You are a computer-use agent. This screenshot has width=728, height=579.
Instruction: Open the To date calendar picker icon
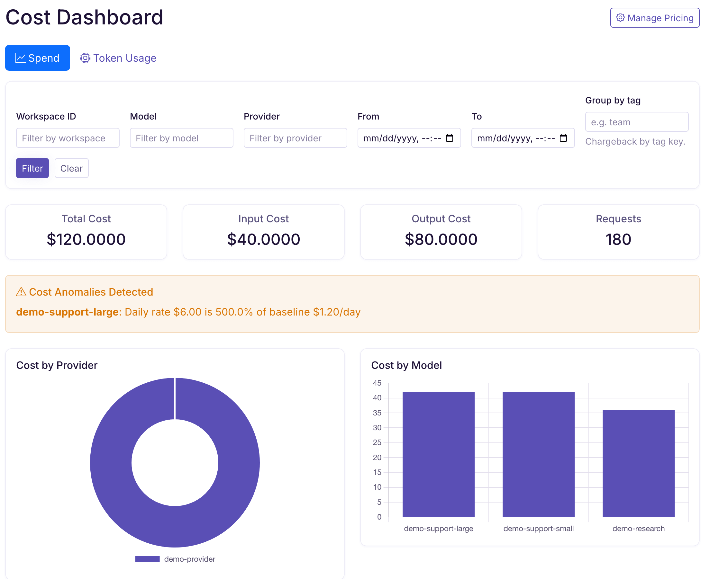tap(563, 138)
